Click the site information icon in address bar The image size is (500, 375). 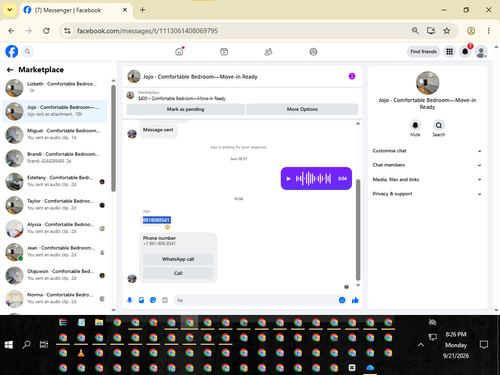(67, 31)
